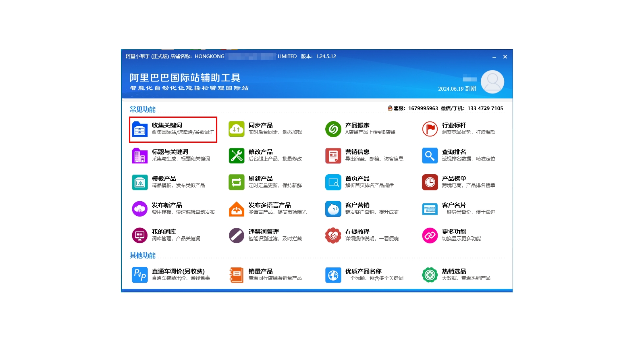
Task: Click the 产品榜单 red clock icon
Action: (x=430, y=182)
